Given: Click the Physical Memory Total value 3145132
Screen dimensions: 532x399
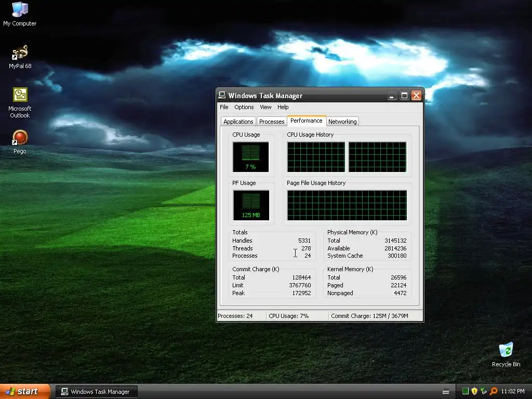Looking at the screenshot, I should tap(395, 241).
